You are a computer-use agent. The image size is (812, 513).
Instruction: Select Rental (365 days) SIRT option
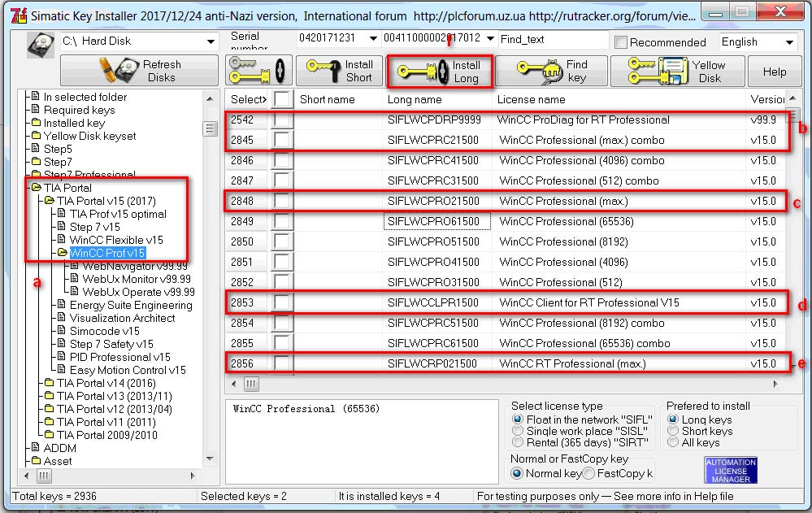517,442
